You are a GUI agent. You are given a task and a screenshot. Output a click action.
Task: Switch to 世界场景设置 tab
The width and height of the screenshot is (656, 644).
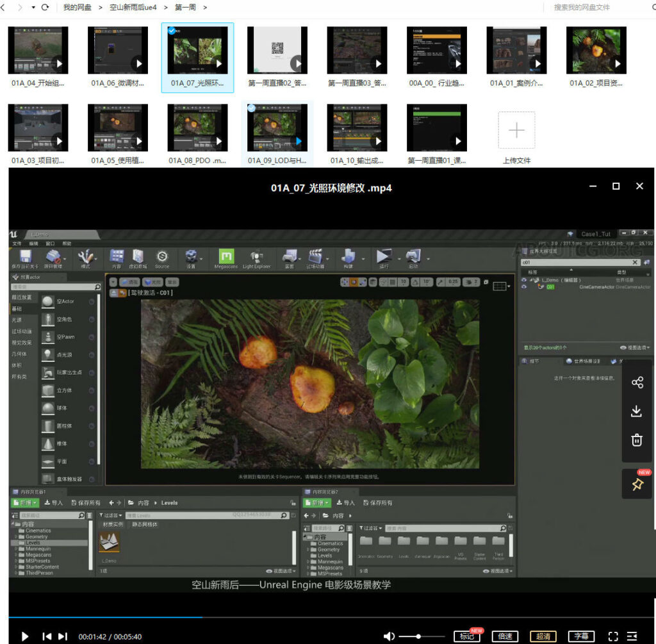583,361
